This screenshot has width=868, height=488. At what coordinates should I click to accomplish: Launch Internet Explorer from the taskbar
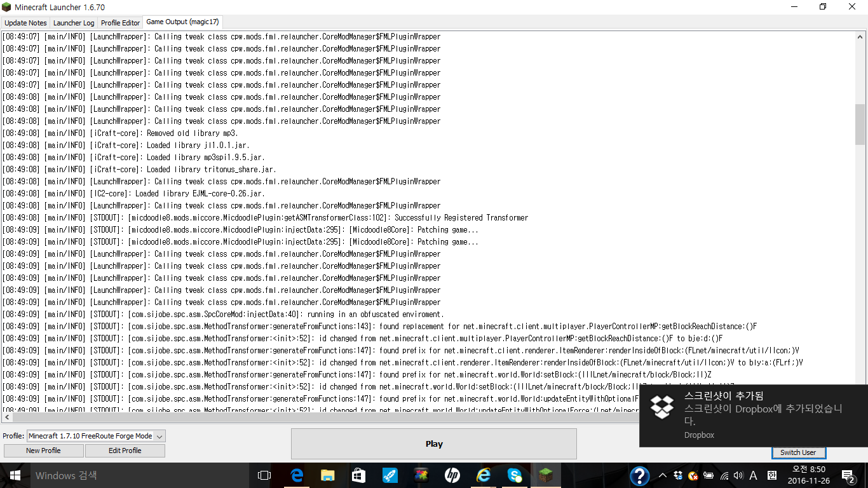point(484,475)
